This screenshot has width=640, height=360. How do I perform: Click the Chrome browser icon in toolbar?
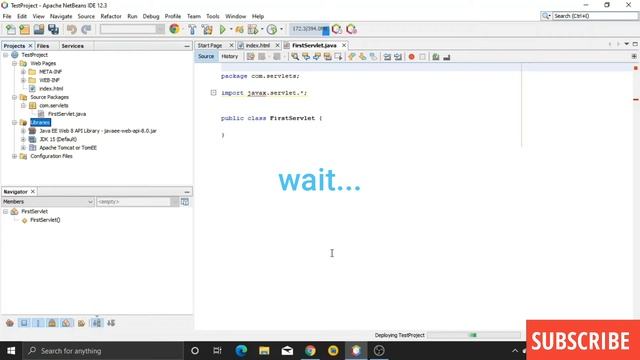pyautogui.click(x=174, y=29)
